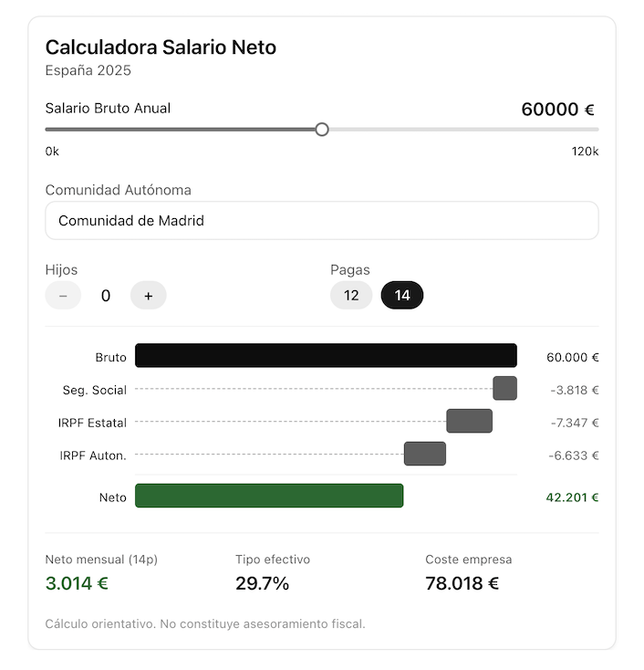
Task: Click the Calculadora Salario Neto title
Action: tap(161, 47)
